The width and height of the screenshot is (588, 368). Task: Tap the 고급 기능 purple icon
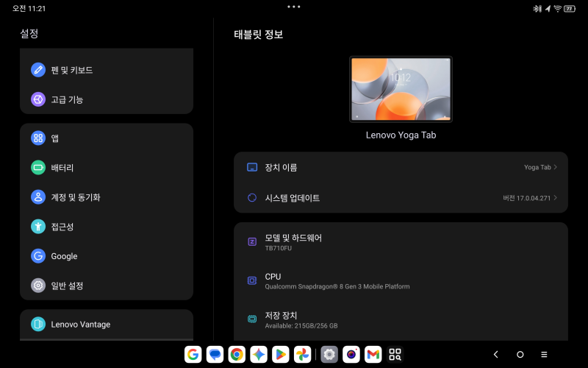coord(38,99)
